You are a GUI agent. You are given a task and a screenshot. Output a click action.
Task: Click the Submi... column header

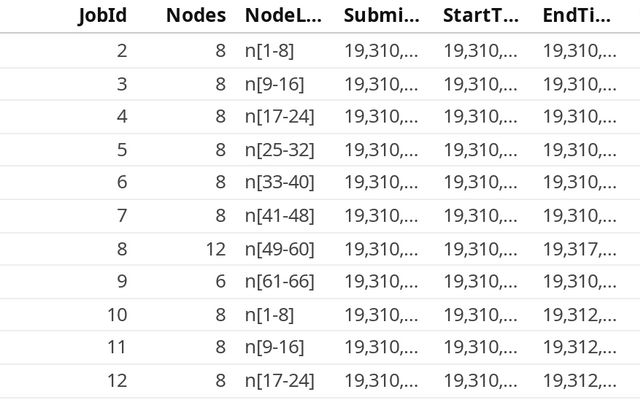point(382,16)
